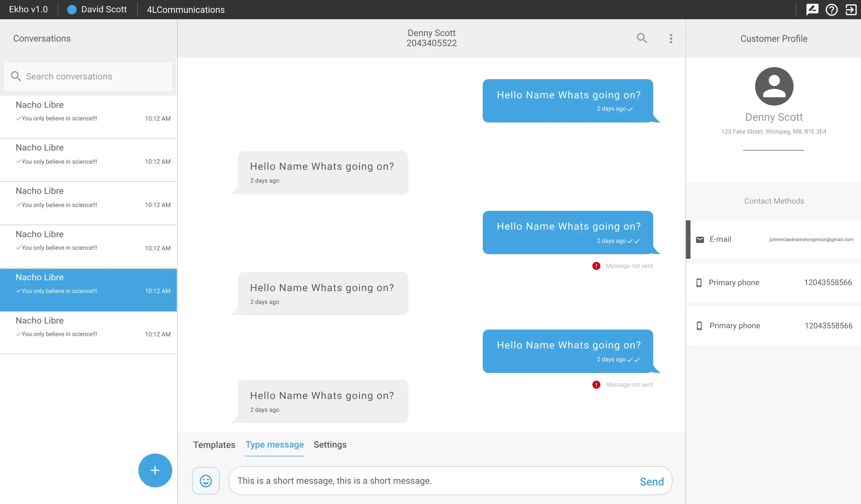This screenshot has width=861, height=504.
Task: Click the first received gray message bubble
Action: [x=323, y=173]
